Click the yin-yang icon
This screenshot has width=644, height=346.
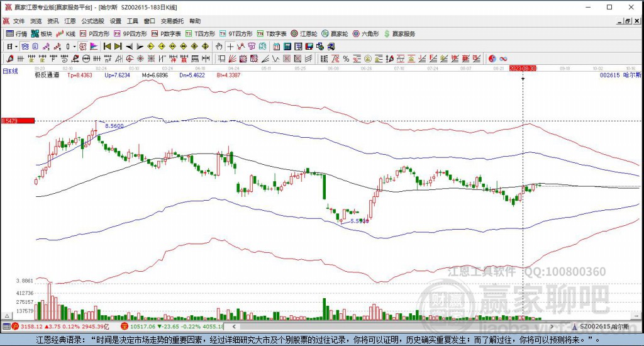tap(492, 59)
